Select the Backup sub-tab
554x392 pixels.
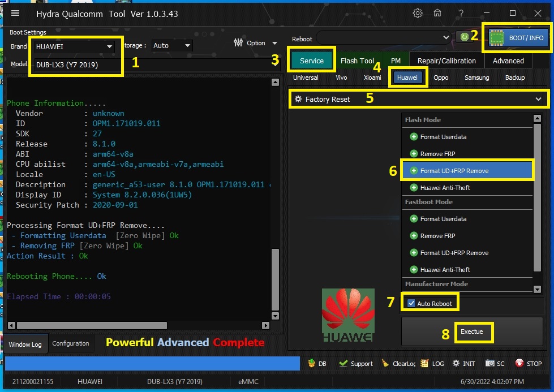pyautogui.click(x=515, y=77)
